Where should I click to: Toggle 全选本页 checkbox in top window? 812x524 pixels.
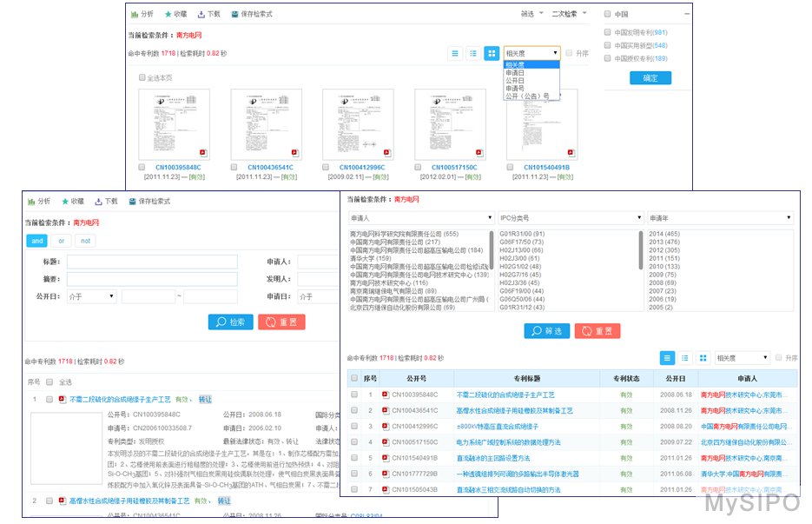(142, 77)
